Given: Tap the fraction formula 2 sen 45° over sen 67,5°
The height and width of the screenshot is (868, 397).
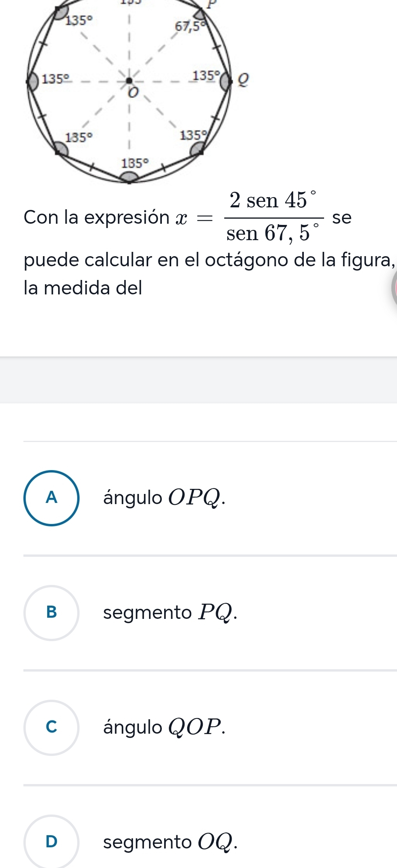Looking at the screenshot, I should tap(275, 217).
